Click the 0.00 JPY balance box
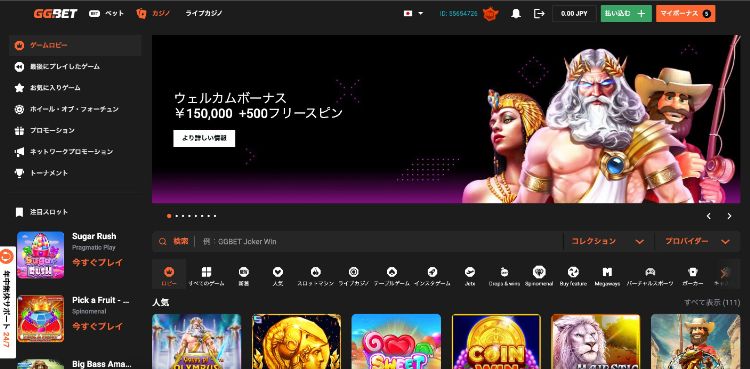This screenshot has height=369, width=750. pos(574,13)
